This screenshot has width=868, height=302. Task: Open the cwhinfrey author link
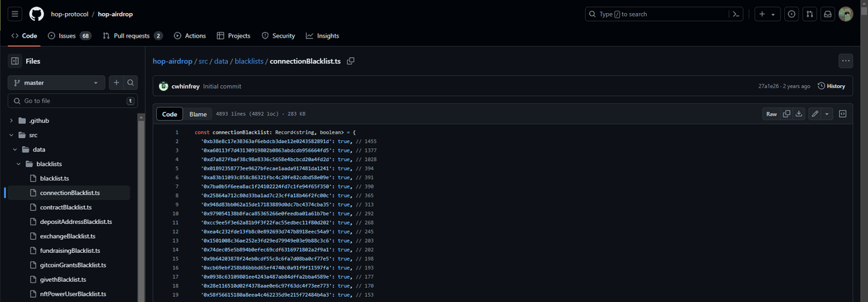click(x=185, y=86)
